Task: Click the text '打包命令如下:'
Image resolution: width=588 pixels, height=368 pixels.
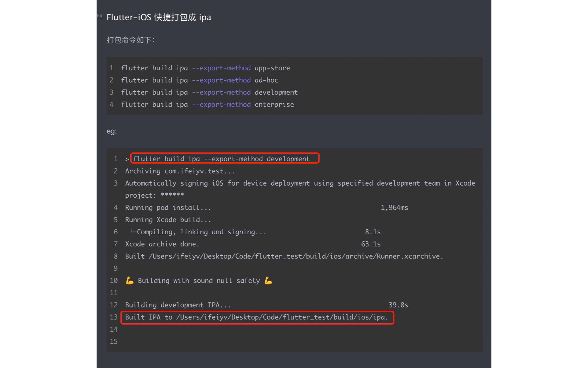Action: coord(130,40)
